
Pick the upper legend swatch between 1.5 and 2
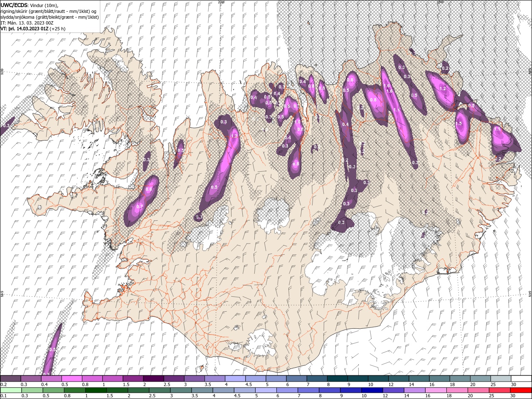click(x=133, y=379)
